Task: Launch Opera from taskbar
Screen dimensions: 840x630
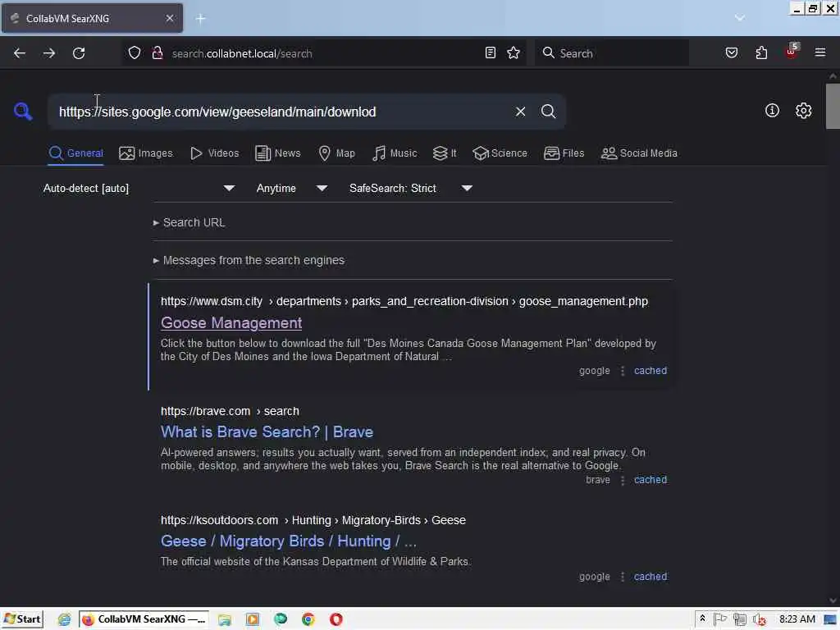Action: (x=336, y=620)
